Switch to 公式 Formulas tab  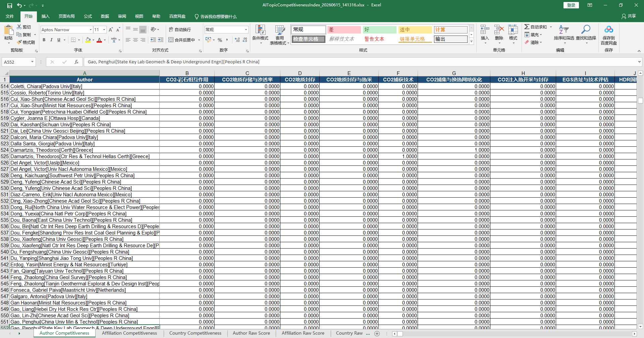coord(88,16)
